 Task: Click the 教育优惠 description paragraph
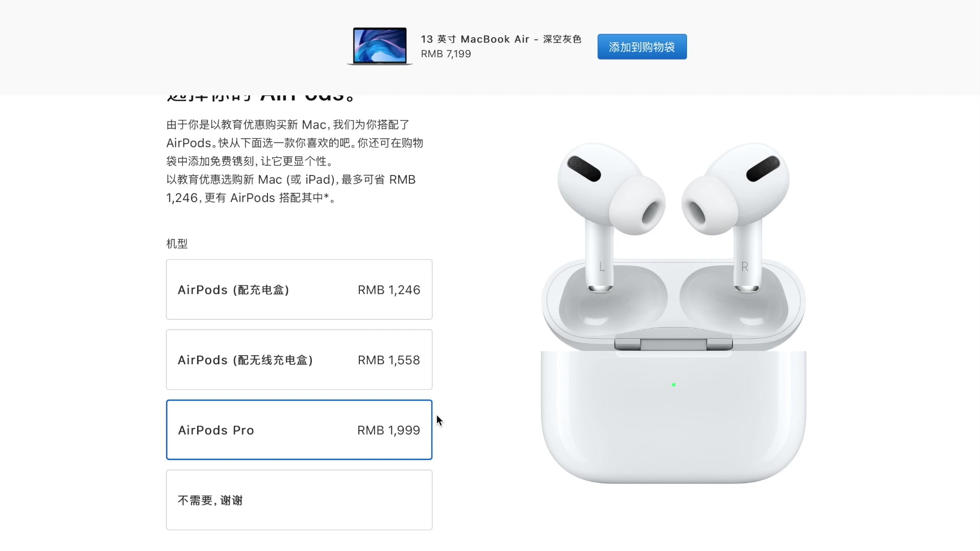click(295, 161)
